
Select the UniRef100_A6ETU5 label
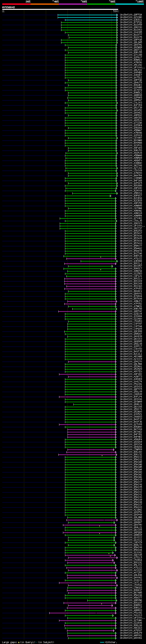point(131,555)
